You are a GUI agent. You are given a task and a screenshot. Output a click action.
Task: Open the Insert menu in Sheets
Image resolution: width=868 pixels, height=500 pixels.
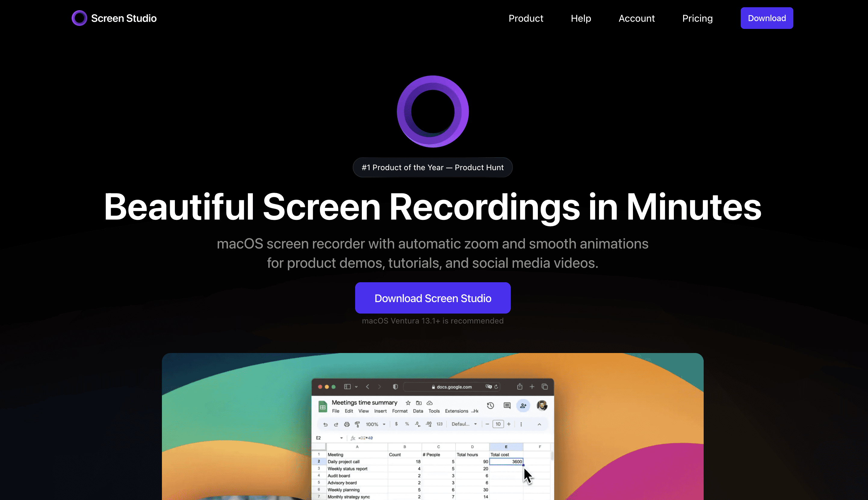click(380, 411)
